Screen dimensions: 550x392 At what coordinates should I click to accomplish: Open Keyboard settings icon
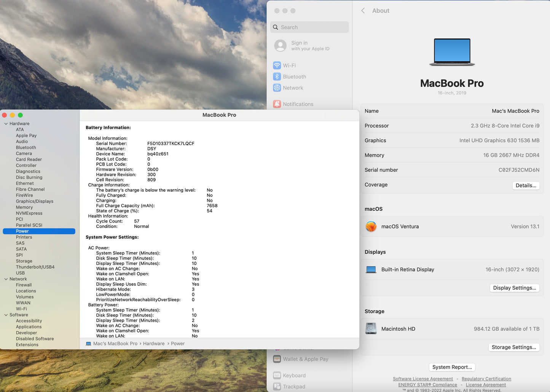(x=277, y=375)
